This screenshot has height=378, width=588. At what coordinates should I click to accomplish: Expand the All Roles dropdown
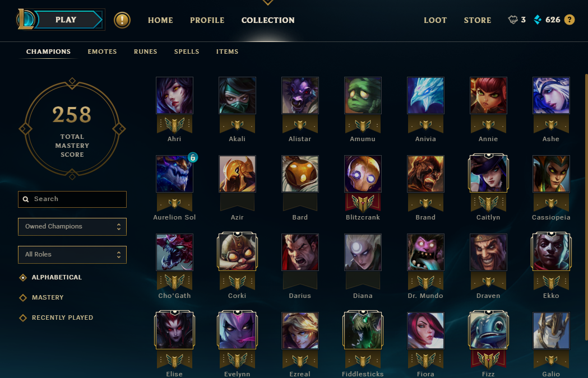tap(72, 255)
